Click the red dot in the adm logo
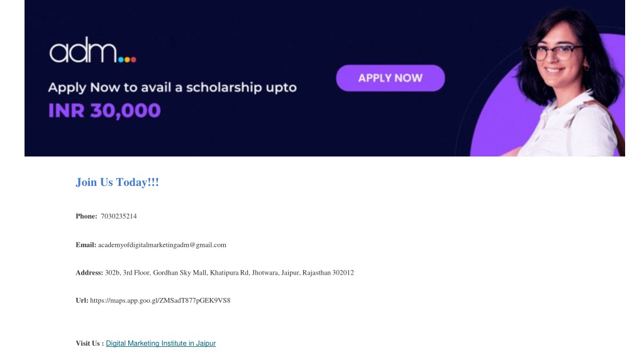The height and width of the screenshot is (362, 644). pos(133,60)
